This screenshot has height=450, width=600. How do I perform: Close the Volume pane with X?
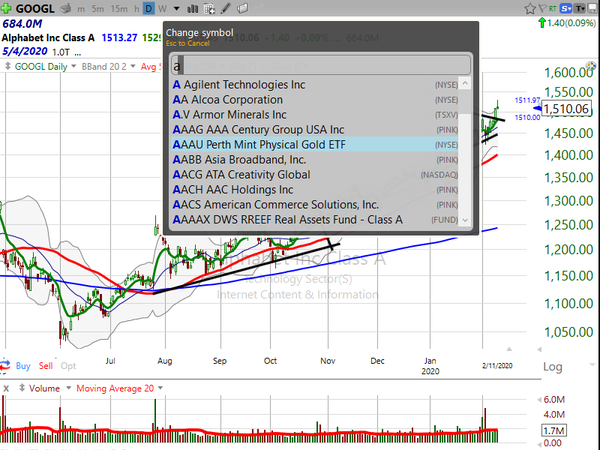point(6,388)
